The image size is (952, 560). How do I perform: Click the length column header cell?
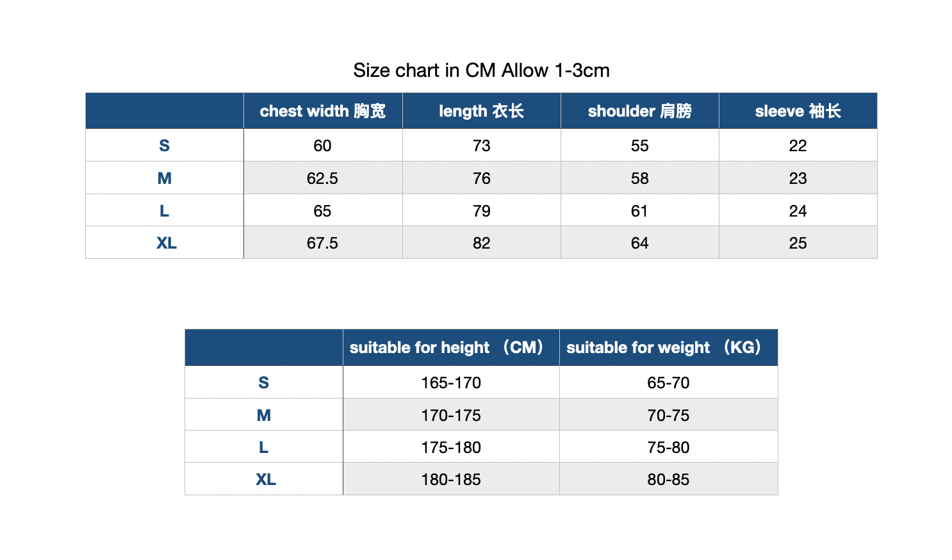[482, 111]
